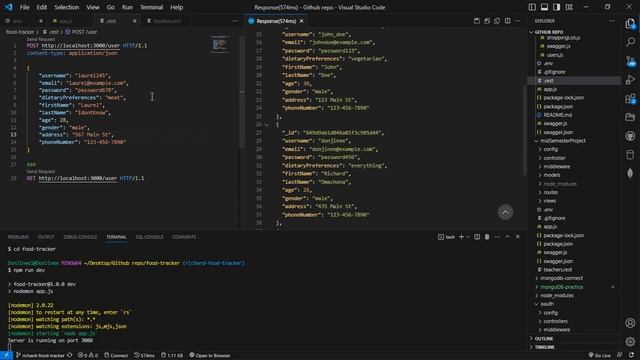640x360 pixels.
Task: Open the Source Control view
Action: click(630, 61)
